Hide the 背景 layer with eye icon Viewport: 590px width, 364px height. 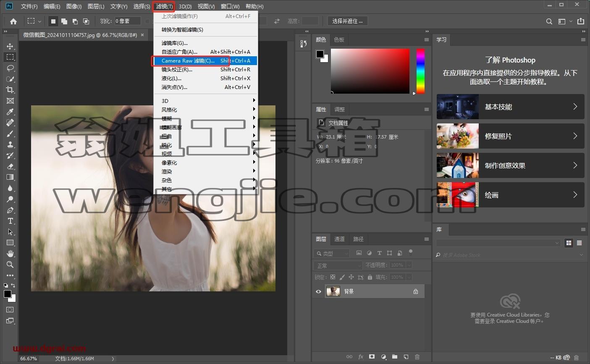coord(318,291)
